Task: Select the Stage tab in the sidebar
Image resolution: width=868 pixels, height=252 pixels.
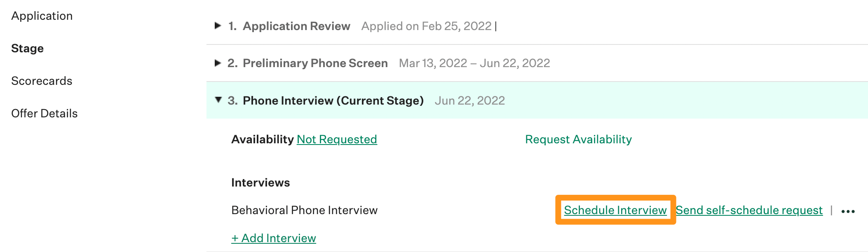Action: (x=28, y=48)
